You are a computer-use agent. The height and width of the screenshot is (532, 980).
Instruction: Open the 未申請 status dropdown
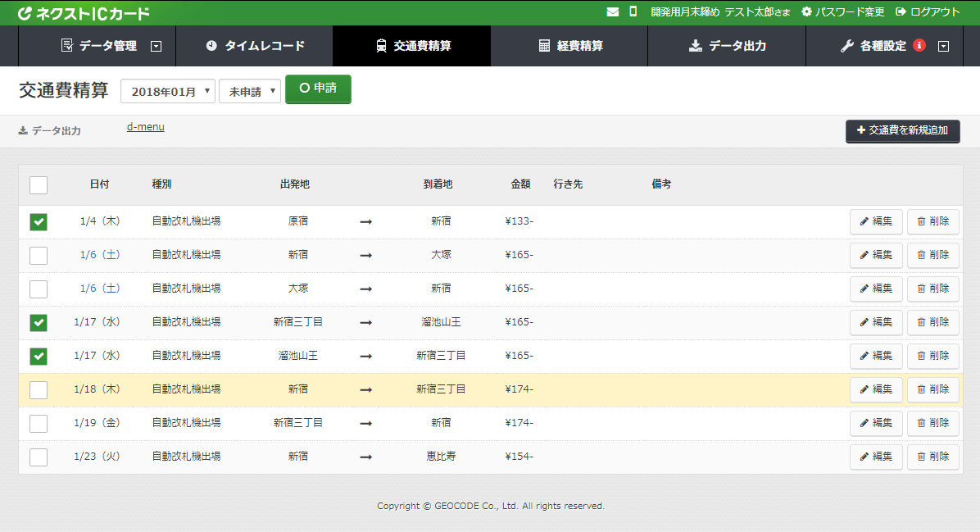(x=249, y=90)
